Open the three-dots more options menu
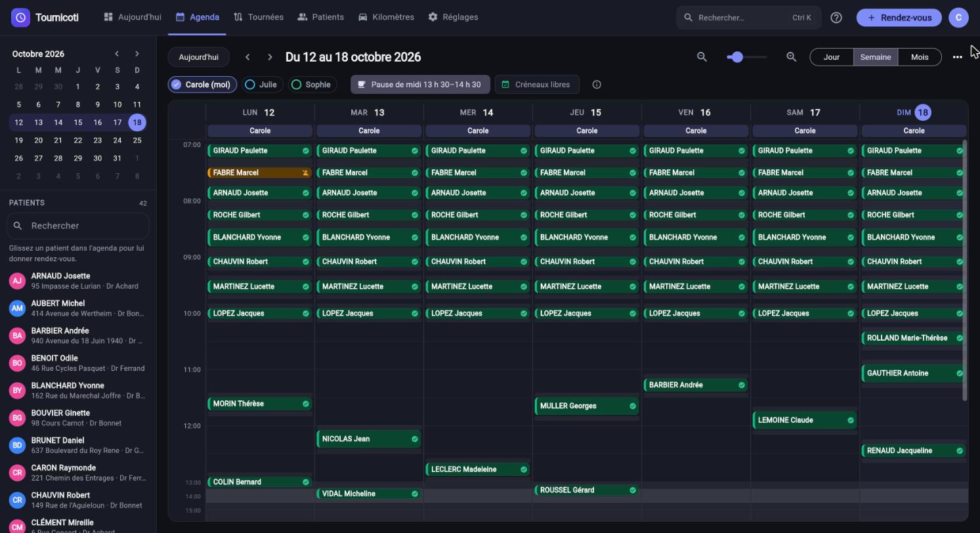 957,57
